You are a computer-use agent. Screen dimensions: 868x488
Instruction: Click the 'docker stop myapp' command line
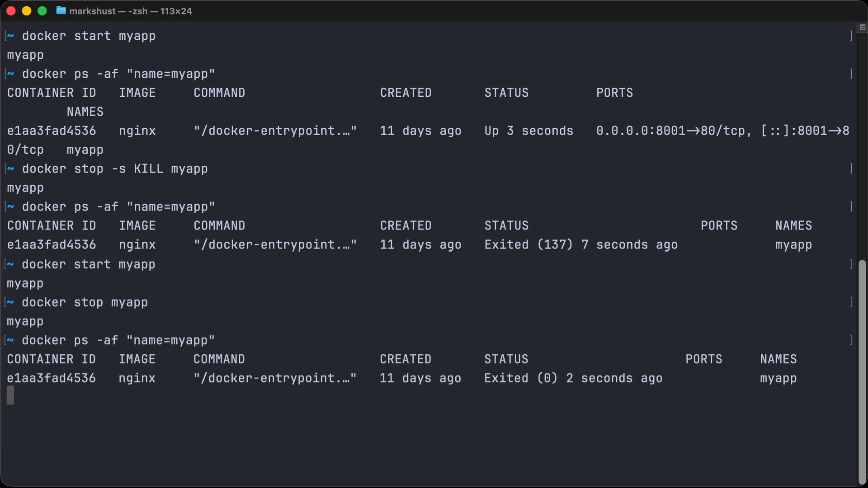[85, 302]
